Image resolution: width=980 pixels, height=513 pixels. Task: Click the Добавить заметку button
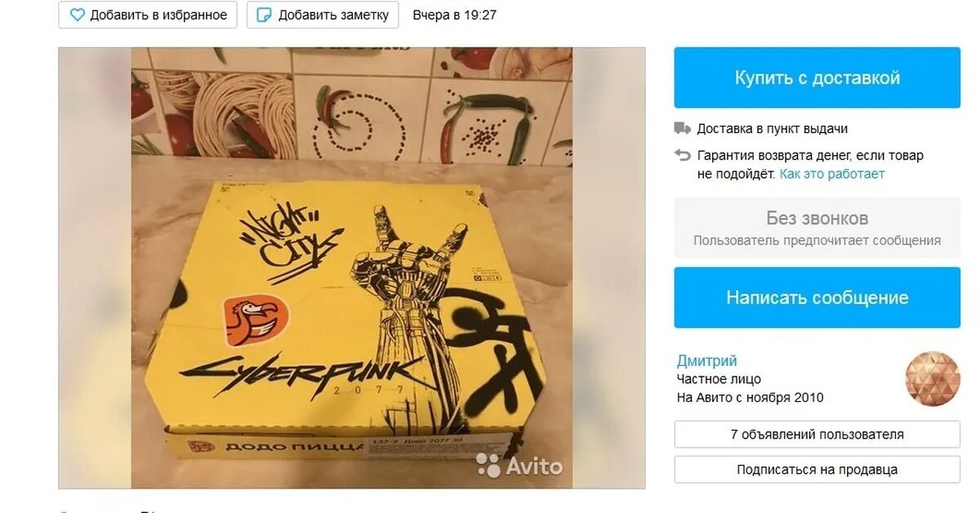click(x=323, y=15)
